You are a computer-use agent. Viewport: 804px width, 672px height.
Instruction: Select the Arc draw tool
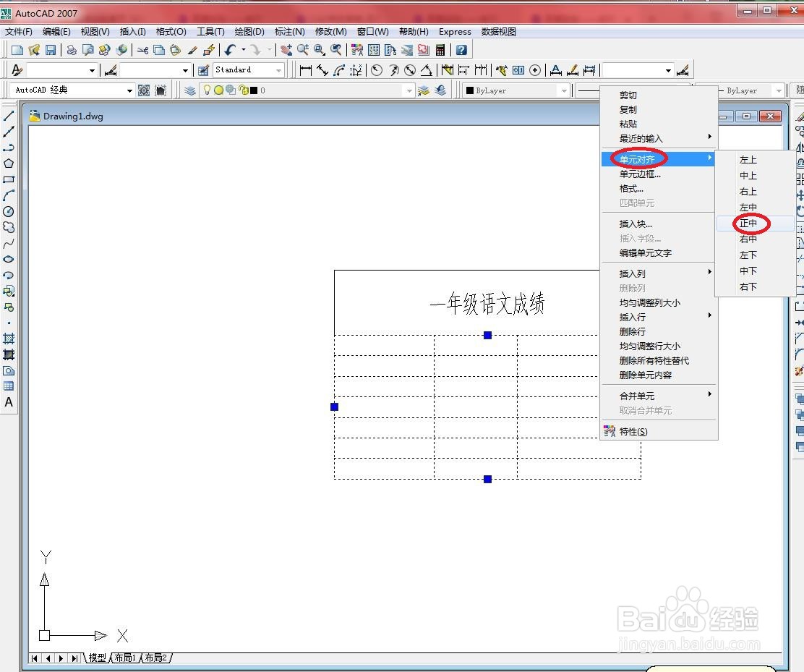coord(9,195)
